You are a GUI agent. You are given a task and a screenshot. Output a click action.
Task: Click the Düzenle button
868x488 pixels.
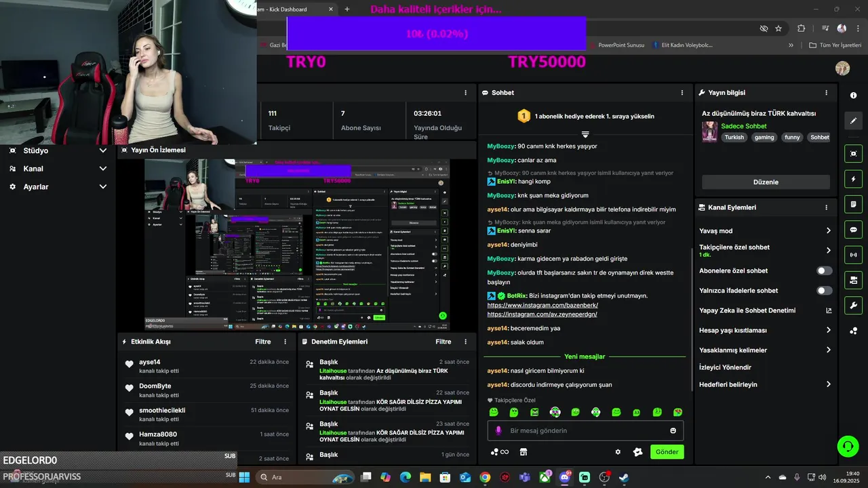(766, 182)
